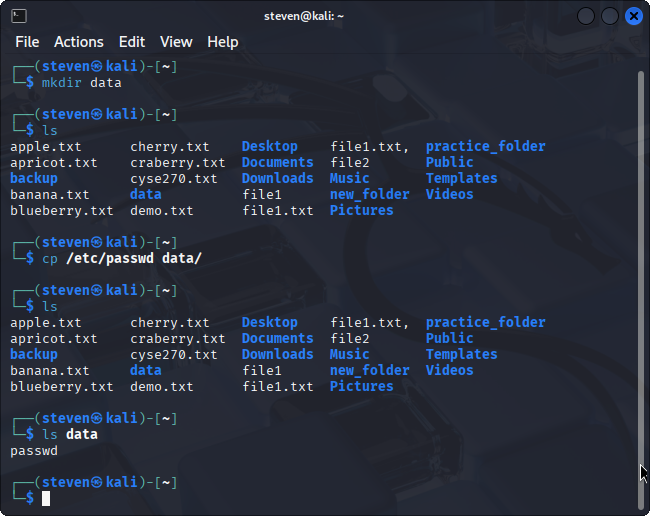This screenshot has height=516, width=650.
Task: Click the 'passwd' output line
Action: 34,451
